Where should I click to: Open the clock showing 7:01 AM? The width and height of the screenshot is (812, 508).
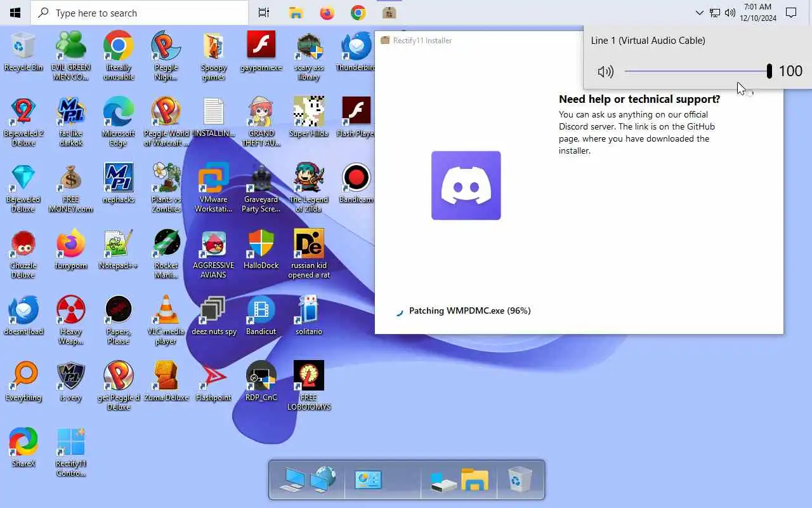757,13
